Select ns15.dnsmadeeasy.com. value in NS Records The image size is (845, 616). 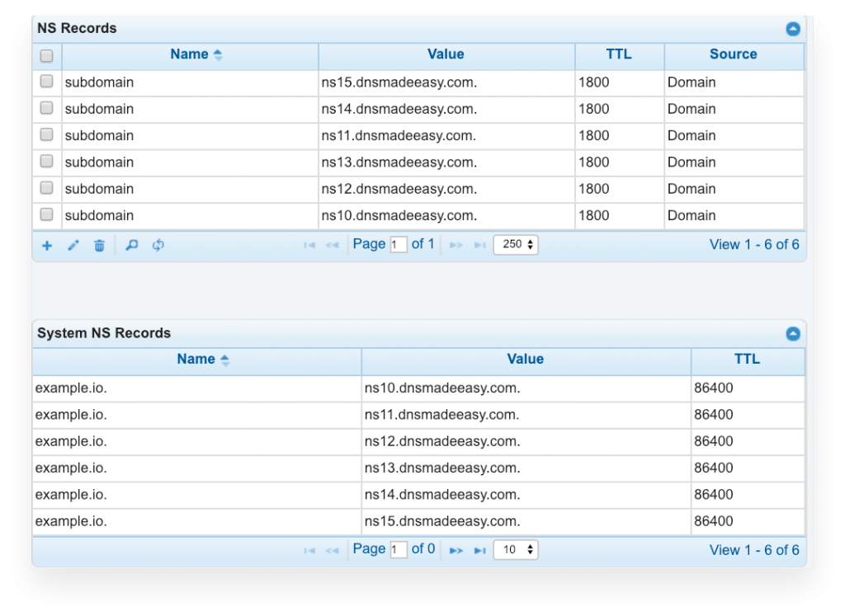(399, 82)
